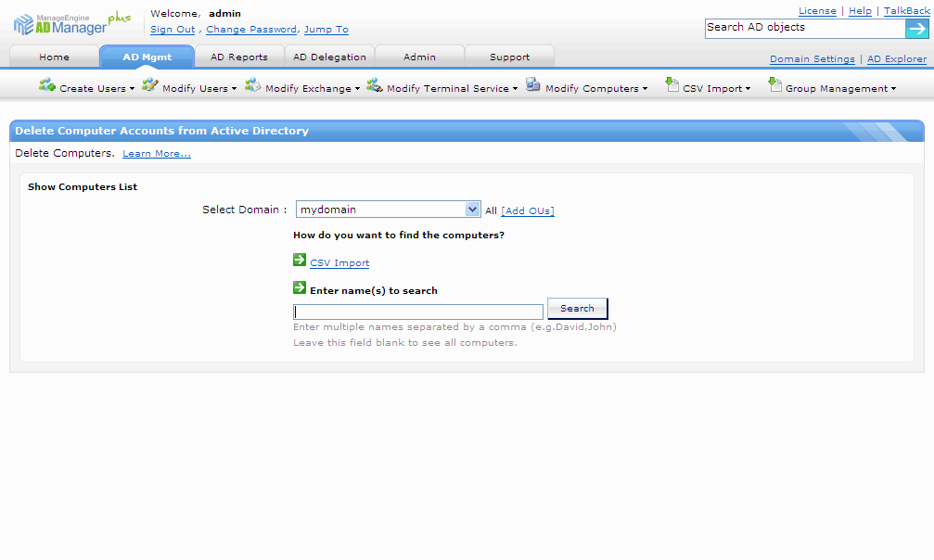Image resolution: width=934 pixels, height=560 pixels.
Task: Click green arrow icon beside Enter name(s)
Action: tap(300, 287)
